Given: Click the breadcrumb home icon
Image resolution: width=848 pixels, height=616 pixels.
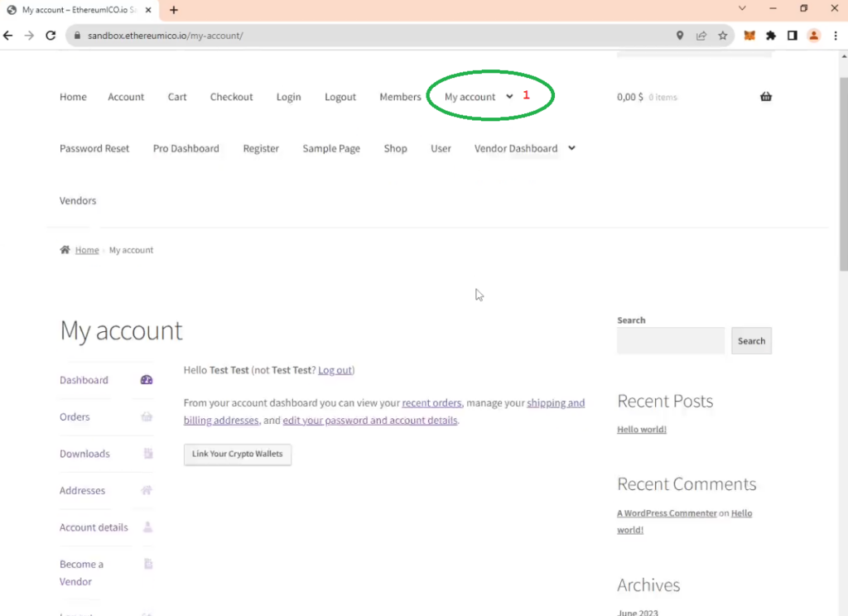Looking at the screenshot, I should point(65,250).
